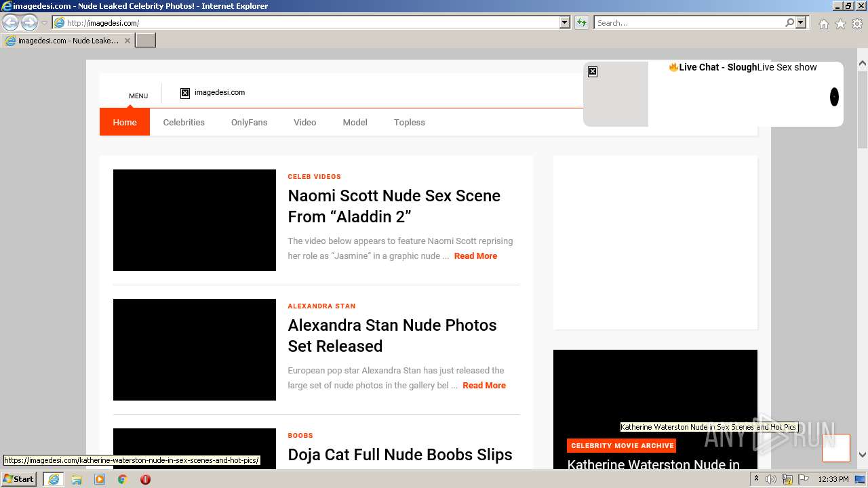Open the Katherine Waterston sidebar headline
868x488 pixels.
tap(653, 464)
